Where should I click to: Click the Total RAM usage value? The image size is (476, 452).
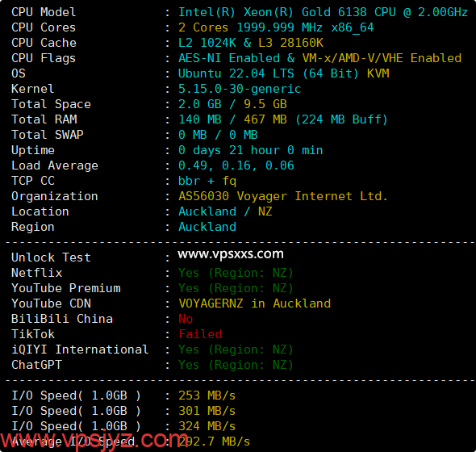(283, 119)
